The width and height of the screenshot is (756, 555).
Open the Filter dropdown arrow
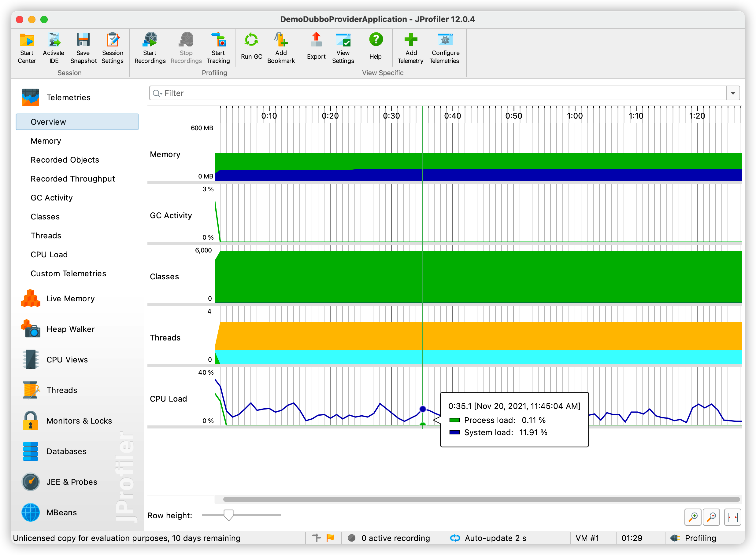(x=733, y=93)
